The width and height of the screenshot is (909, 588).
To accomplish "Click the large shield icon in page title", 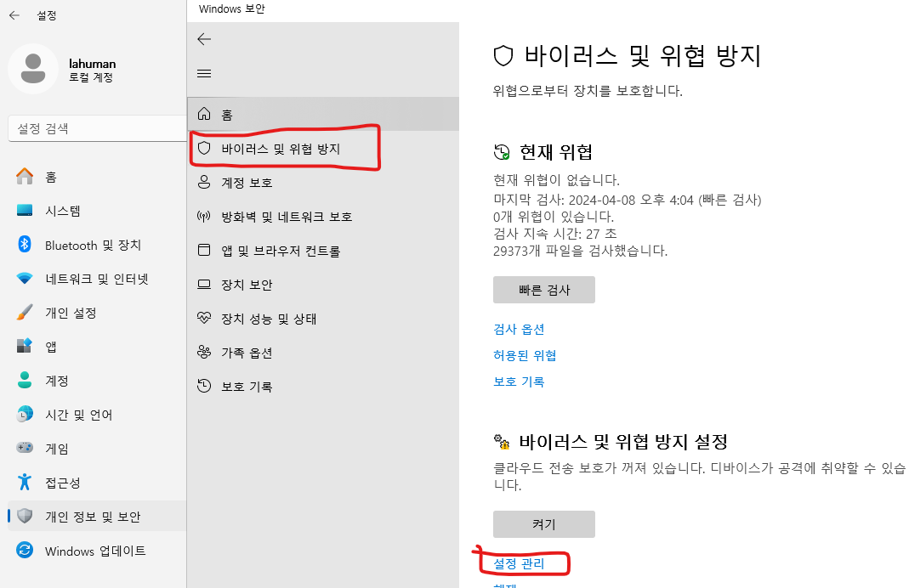I will [503, 56].
